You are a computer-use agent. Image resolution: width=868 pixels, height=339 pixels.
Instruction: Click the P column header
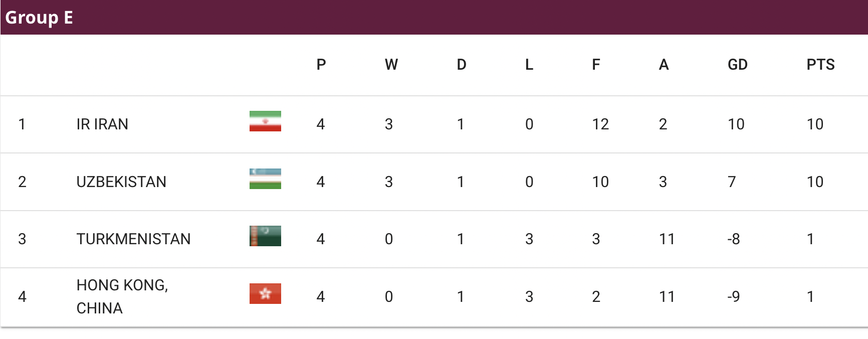click(321, 64)
